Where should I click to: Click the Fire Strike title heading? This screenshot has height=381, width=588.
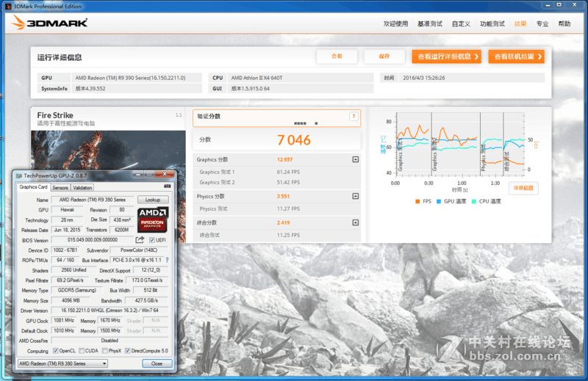pyautogui.click(x=55, y=115)
